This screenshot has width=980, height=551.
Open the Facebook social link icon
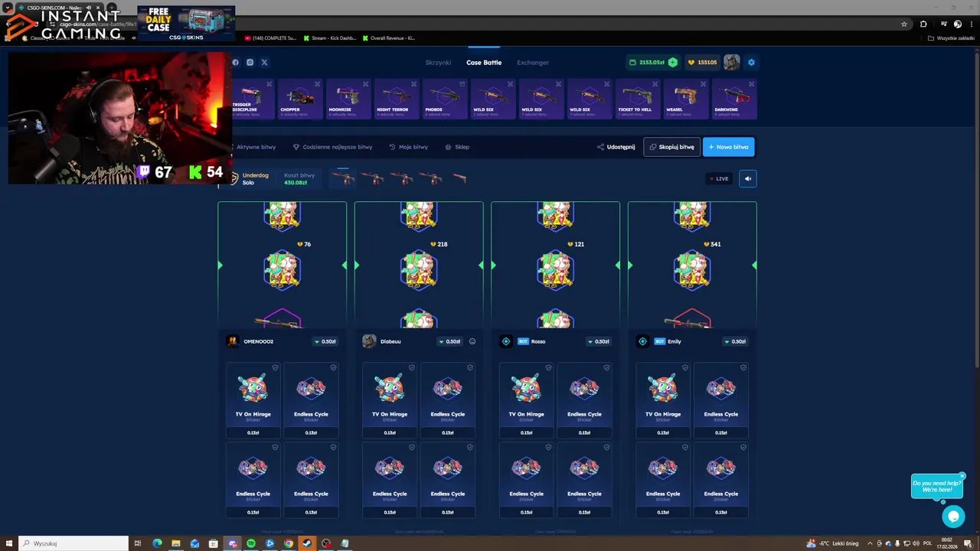point(235,63)
